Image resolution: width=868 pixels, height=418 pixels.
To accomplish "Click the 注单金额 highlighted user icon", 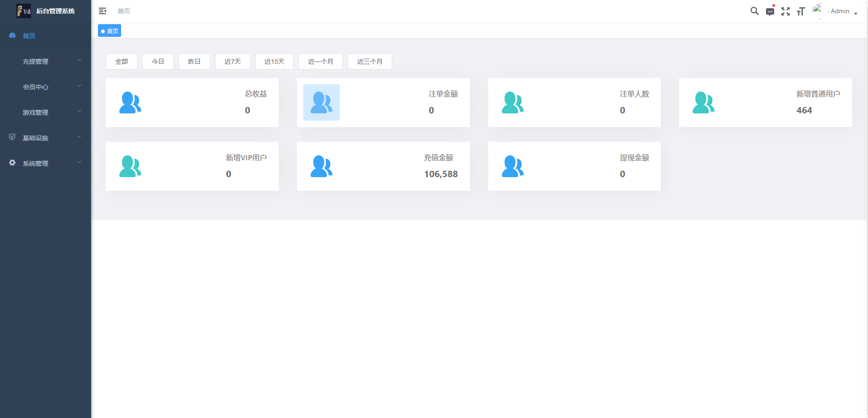I will [321, 102].
